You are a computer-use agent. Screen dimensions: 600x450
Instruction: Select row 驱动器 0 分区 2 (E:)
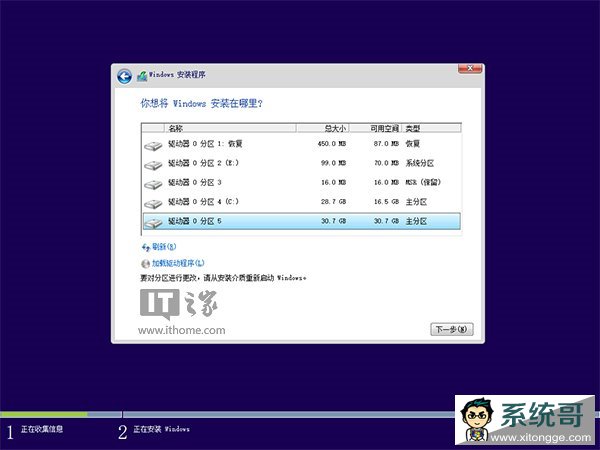[x=302, y=163]
